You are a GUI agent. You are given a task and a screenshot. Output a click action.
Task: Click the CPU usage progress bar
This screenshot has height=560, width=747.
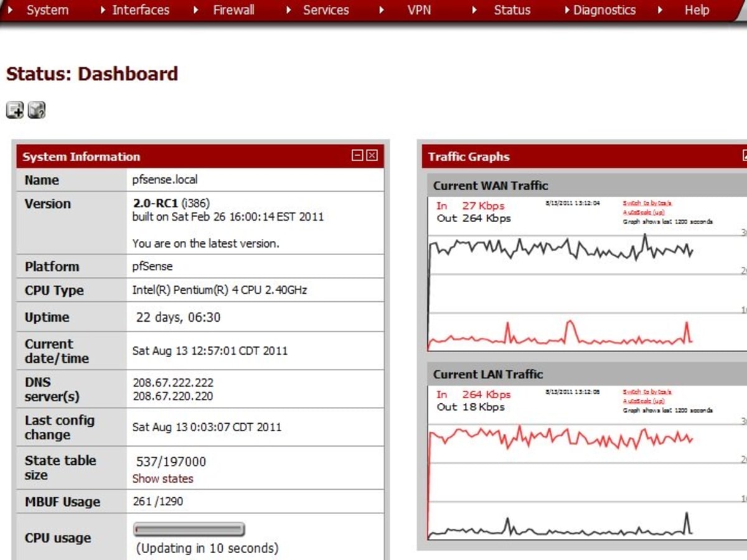click(x=189, y=530)
